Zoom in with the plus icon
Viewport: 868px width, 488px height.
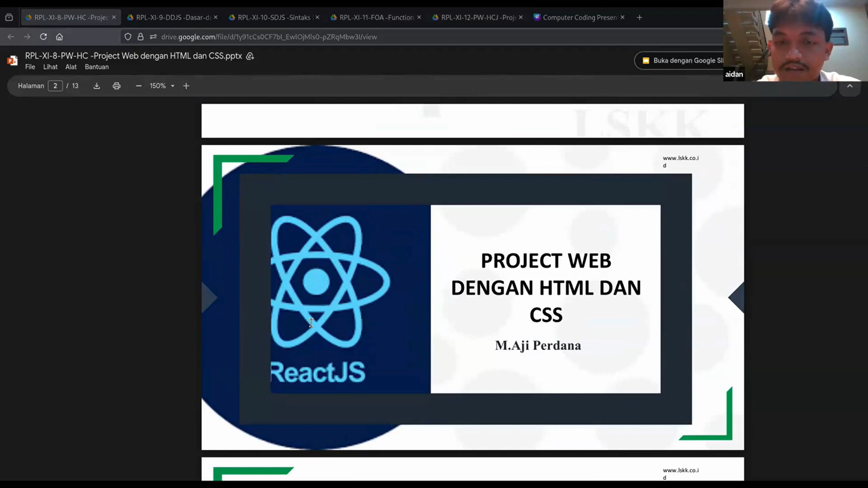186,86
